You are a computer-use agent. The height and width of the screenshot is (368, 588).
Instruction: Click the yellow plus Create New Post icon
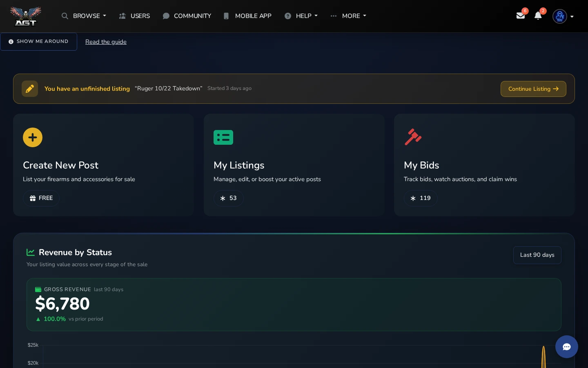(33, 137)
